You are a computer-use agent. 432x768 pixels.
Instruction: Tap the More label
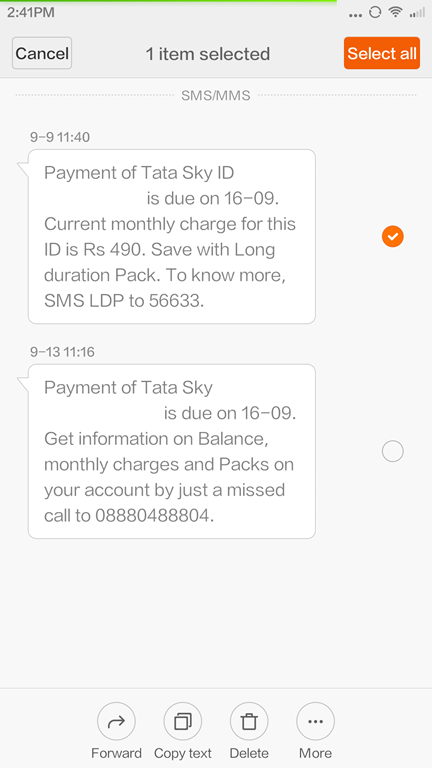pos(315,753)
